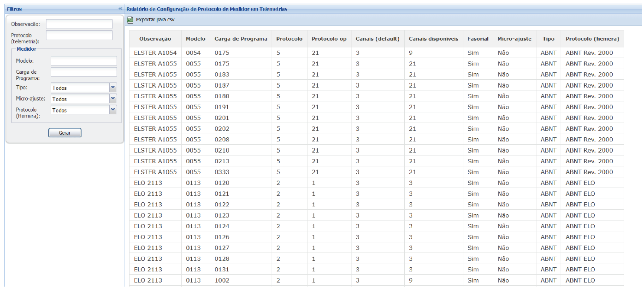644x300 pixels.
Task: Sort by Protocolo (hemera) column header
Action: (592, 39)
